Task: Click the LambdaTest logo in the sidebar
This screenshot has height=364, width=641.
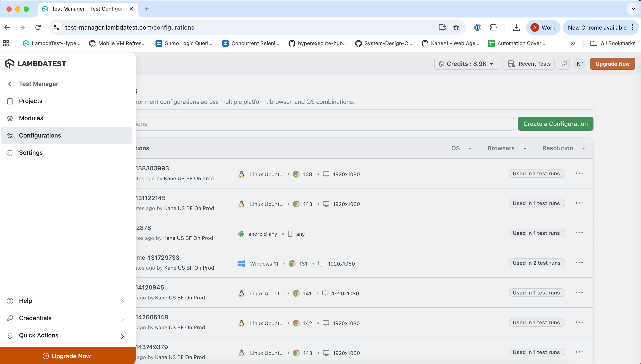Action: pyautogui.click(x=35, y=63)
